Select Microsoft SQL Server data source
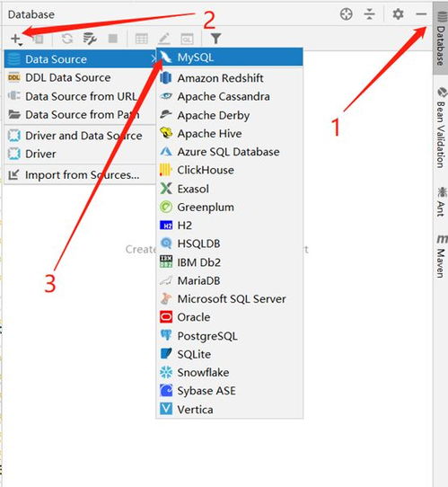The height and width of the screenshot is (487, 448). [x=230, y=299]
